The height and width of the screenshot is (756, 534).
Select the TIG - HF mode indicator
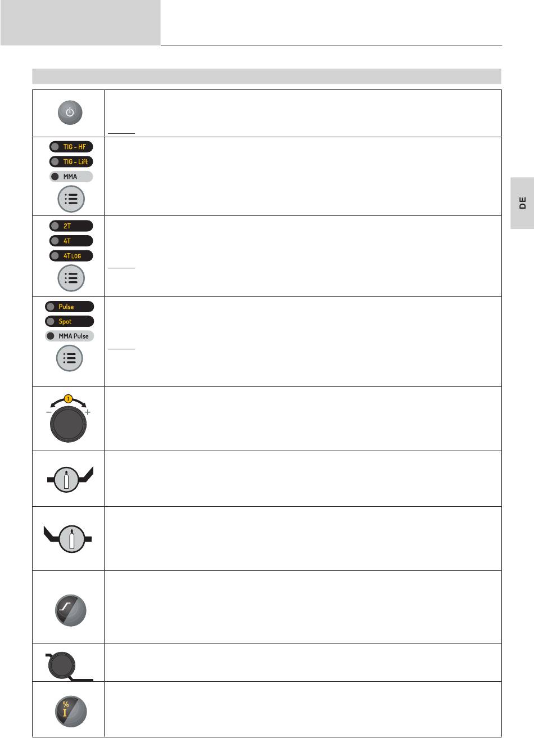click(71, 147)
